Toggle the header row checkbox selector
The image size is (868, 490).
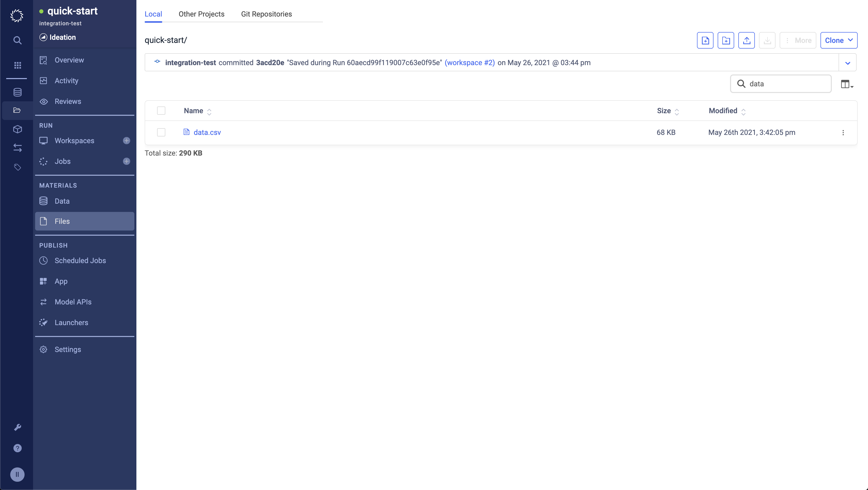tap(161, 110)
